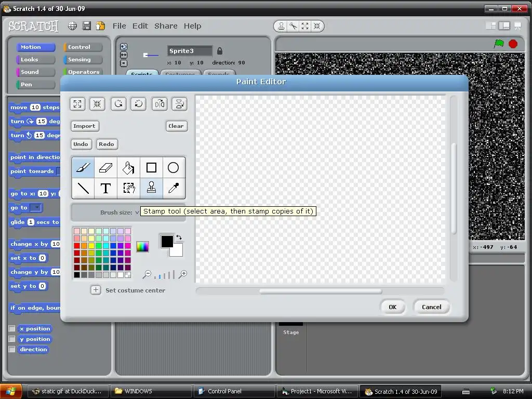The height and width of the screenshot is (399, 532).
Task: Select the Paintbrush tool in Paint Editor
Action: [x=83, y=168]
